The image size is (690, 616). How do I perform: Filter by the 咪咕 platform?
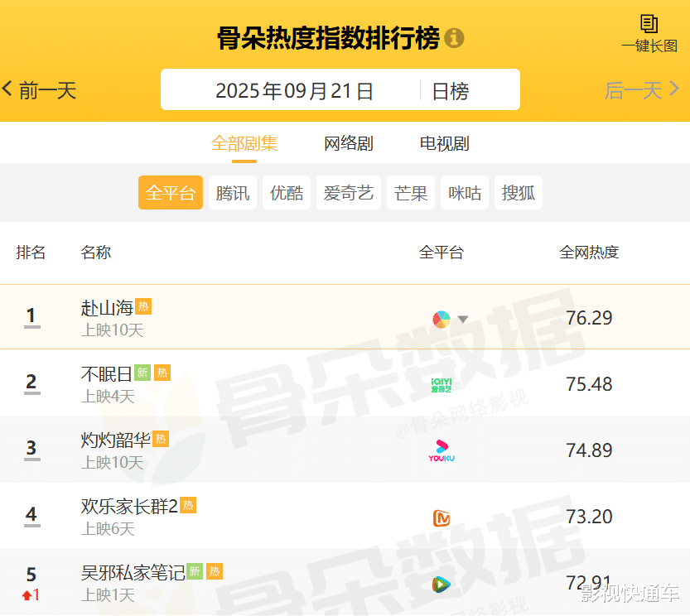point(465,193)
